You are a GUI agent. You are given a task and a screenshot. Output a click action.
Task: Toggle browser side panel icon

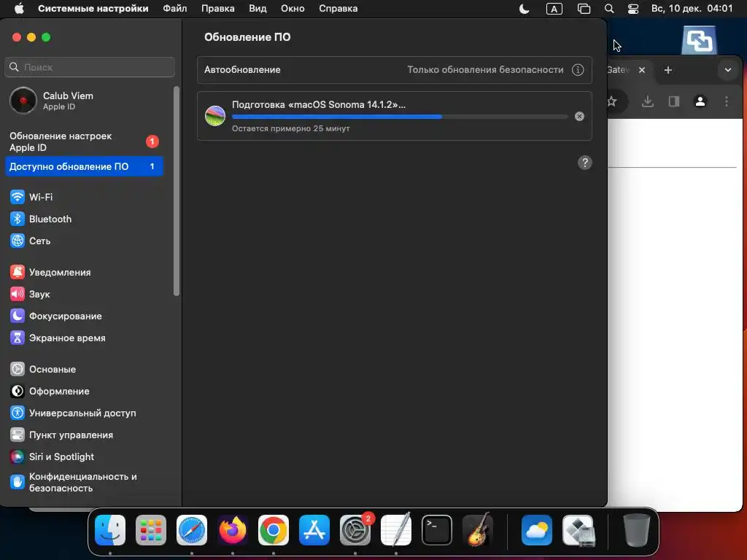[x=673, y=101]
